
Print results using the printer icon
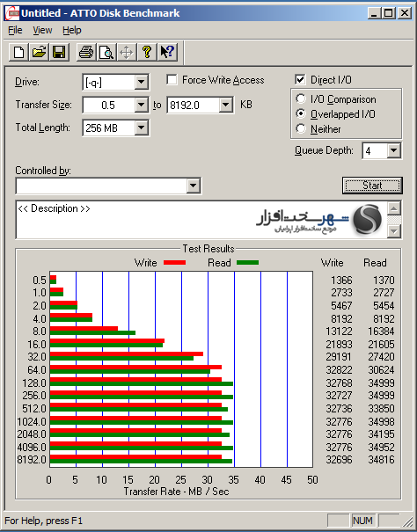pos(86,52)
